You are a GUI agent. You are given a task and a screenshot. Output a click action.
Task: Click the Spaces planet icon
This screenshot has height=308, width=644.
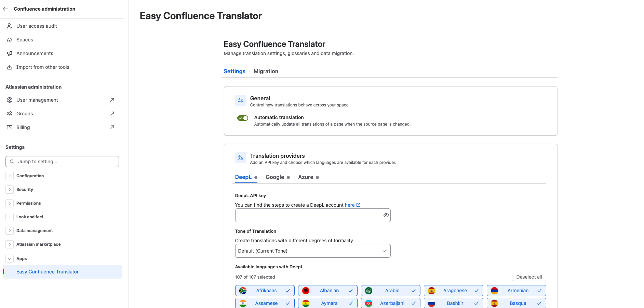pos(10,40)
